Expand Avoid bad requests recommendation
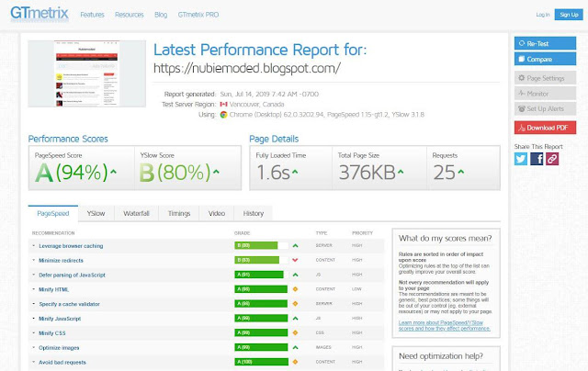The height and width of the screenshot is (371, 588). pyautogui.click(x=62, y=363)
